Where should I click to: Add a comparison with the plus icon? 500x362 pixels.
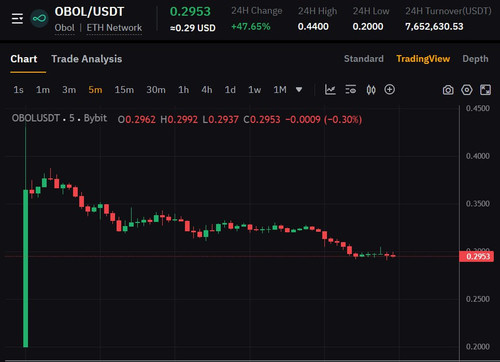390,89
